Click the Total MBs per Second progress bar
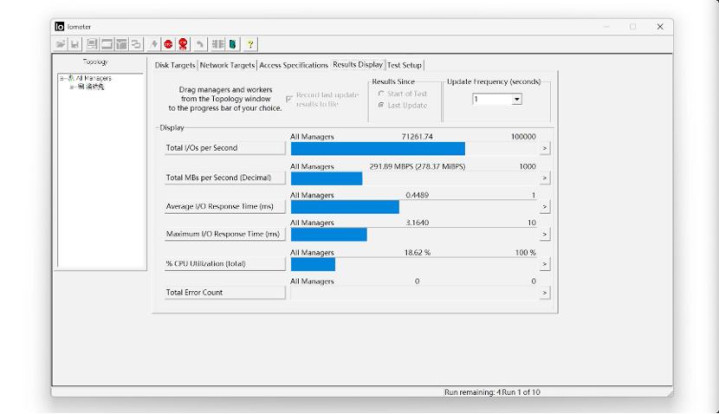This screenshot has height=414, width=719. (x=414, y=178)
